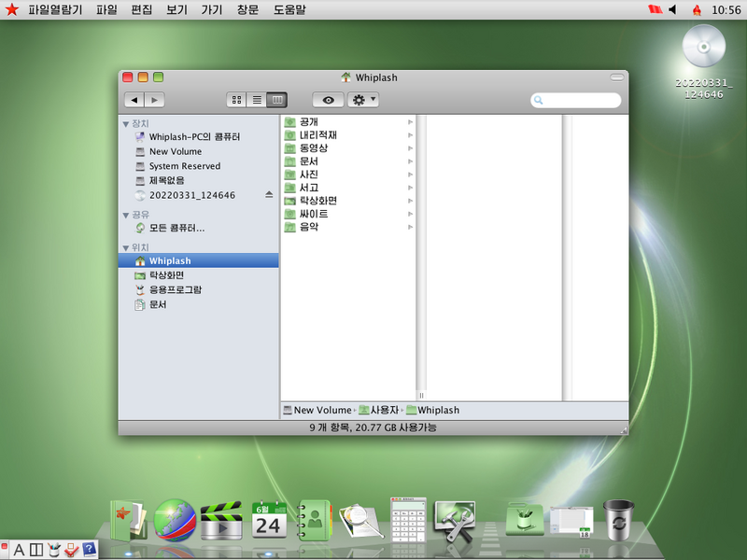This screenshot has height=560, width=747.
Task: Open the calculator app in dock
Action: click(408, 519)
